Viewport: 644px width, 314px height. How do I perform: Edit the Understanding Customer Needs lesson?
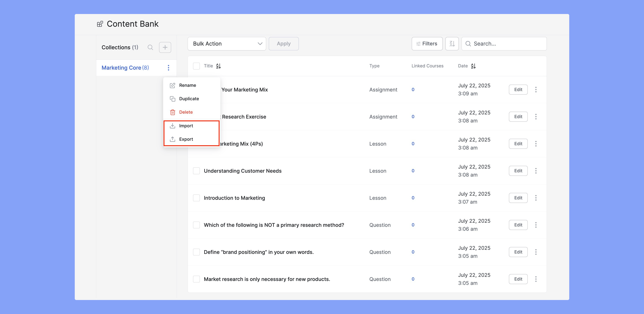tap(518, 171)
